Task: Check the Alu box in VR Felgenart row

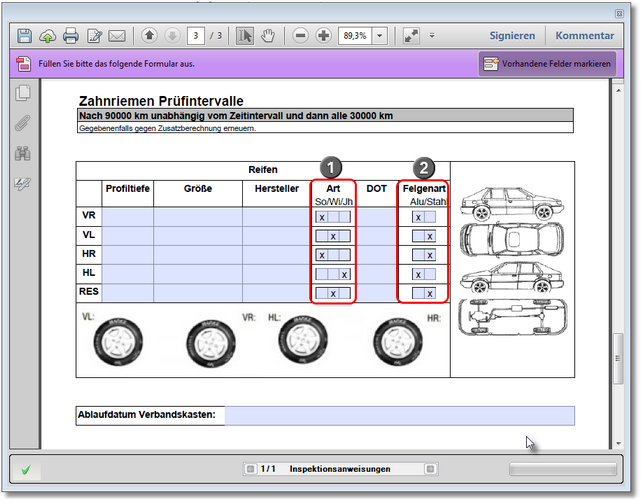Action: pyautogui.click(x=418, y=217)
